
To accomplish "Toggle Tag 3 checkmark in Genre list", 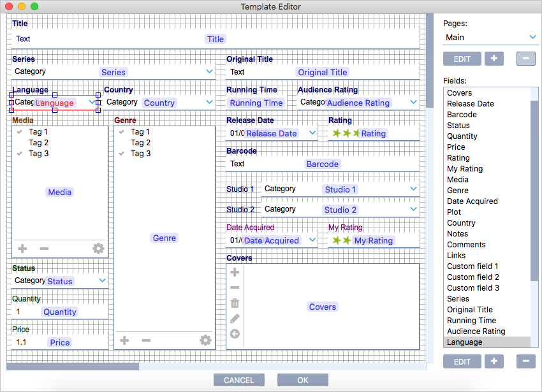I will pyautogui.click(x=122, y=154).
